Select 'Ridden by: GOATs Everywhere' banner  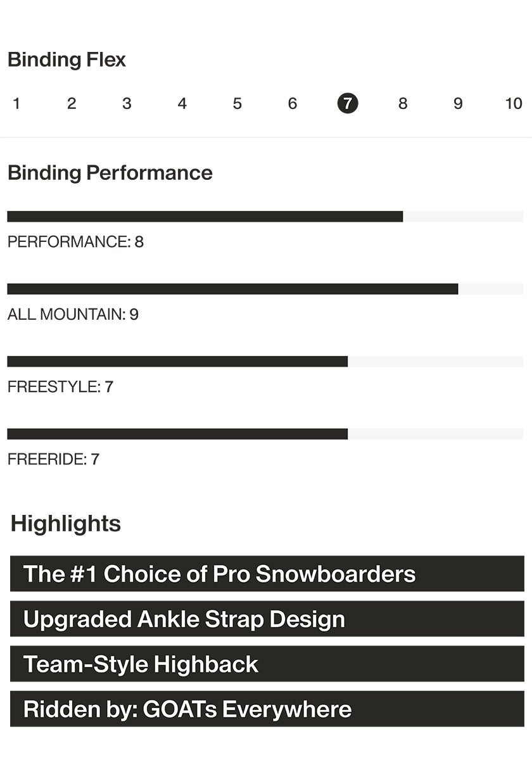click(x=267, y=709)
